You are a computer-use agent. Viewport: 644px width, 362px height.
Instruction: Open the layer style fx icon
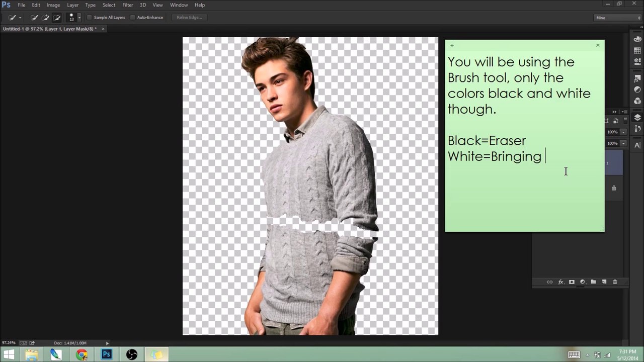coord(560,282)
